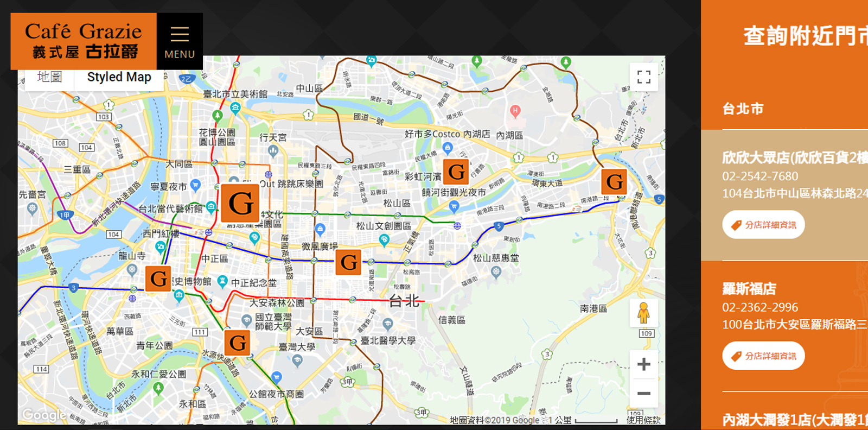This screenshot has width=868, height=430.
Task: Select the 欣欣大眾店 store name
Action: (795, 157)
